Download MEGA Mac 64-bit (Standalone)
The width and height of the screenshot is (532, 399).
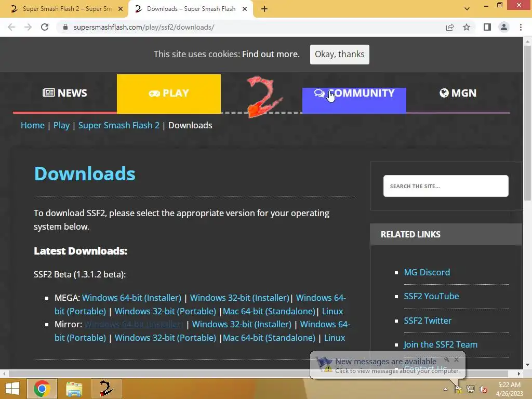tap(269, 312)
